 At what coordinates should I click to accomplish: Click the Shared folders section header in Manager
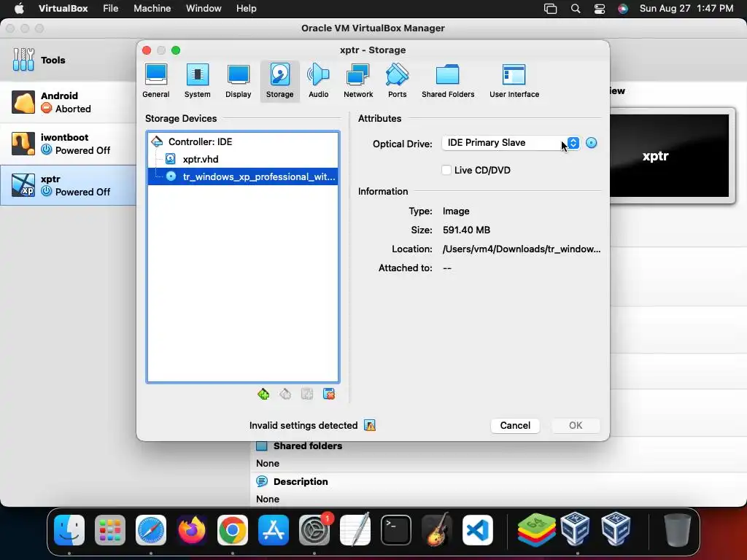(x=307, y=446)
